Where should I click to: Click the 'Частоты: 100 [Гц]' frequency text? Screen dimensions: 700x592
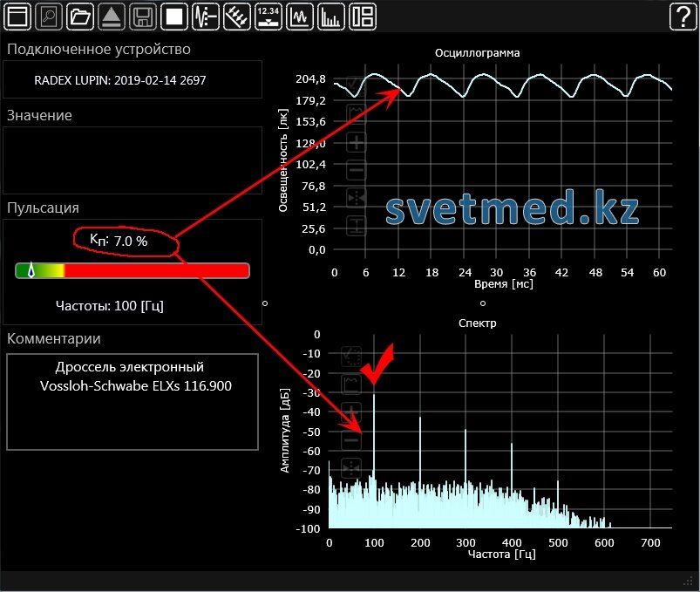pyautogui.click(x=109, y=306)
